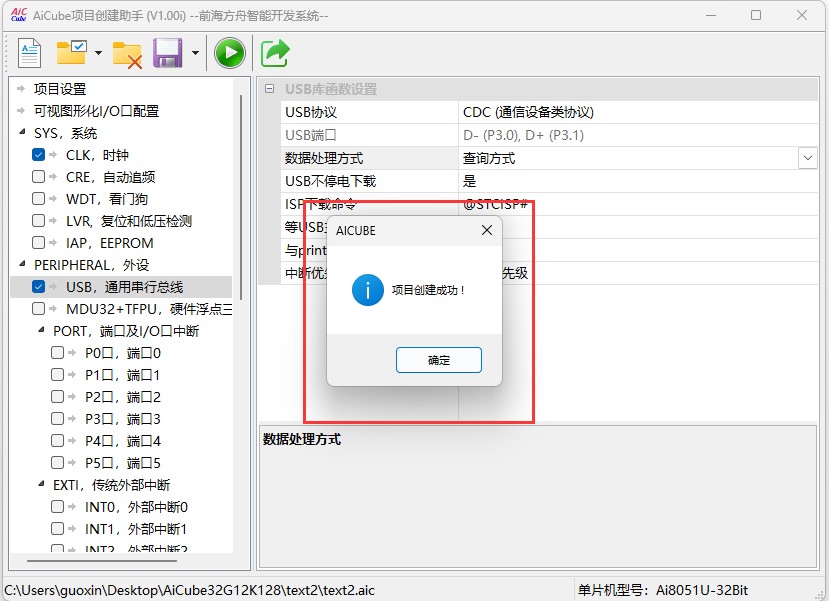Click the CDC (通信设备类协议) value cell

pyautogui.click(x=638, y=112)
